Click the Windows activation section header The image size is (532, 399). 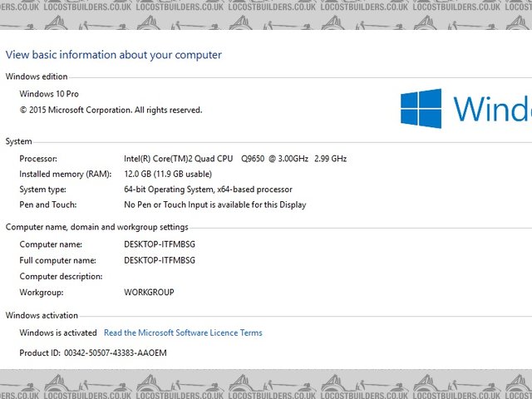[x=42, y=315]
